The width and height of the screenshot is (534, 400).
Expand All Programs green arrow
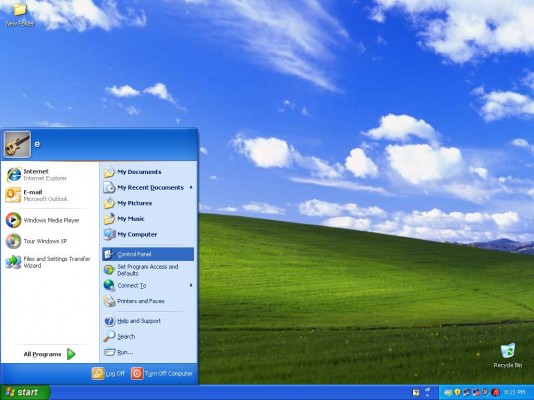coord(71,354)
